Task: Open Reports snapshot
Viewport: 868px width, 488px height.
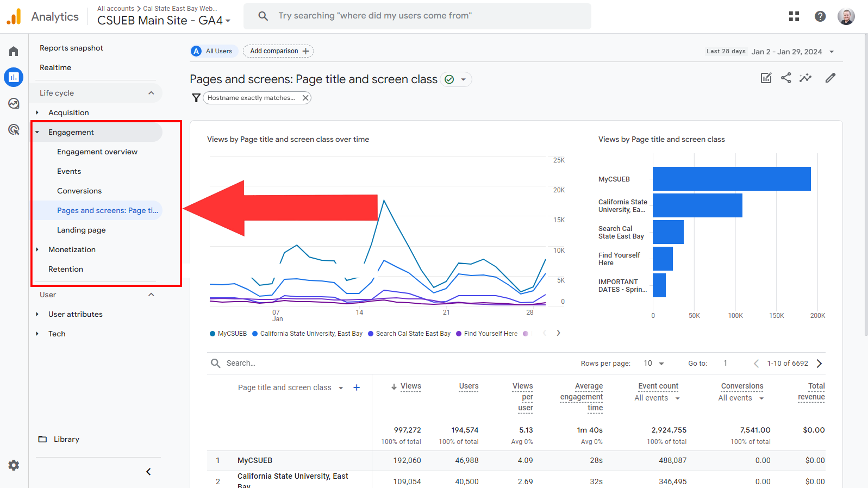Action: point(71,48)
